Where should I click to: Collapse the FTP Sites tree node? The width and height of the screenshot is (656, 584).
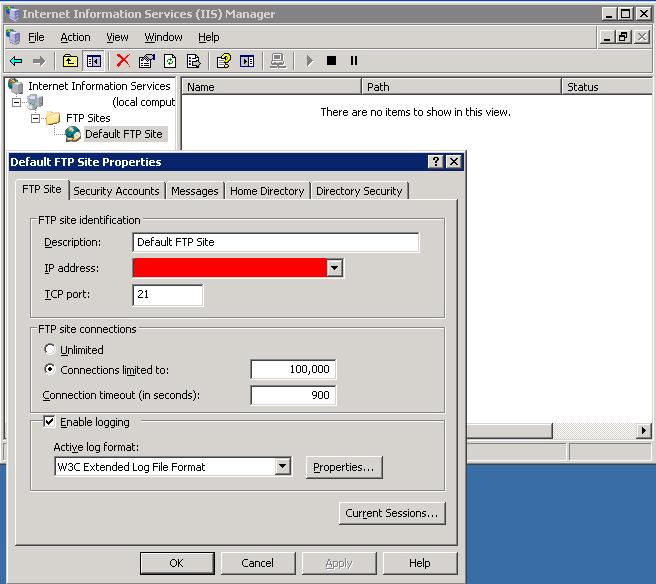[x=36, y=118]
